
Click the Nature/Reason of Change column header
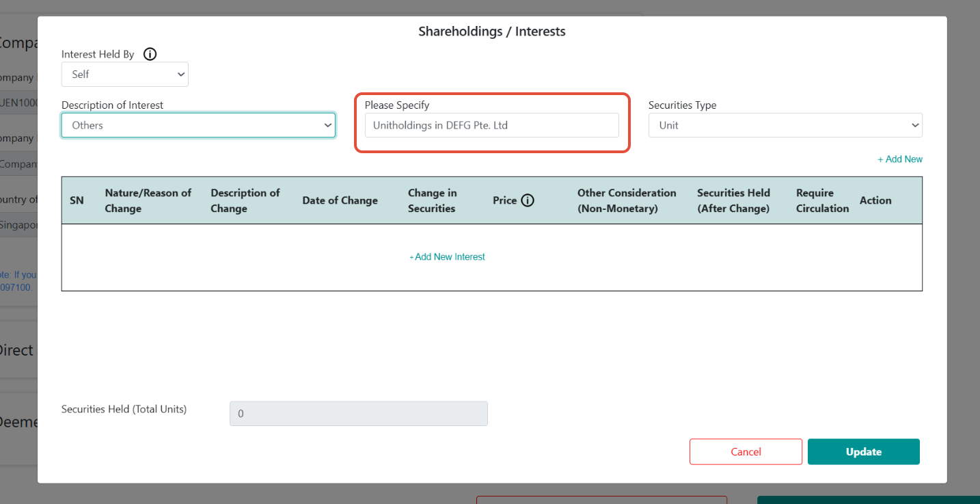[148, 200]
